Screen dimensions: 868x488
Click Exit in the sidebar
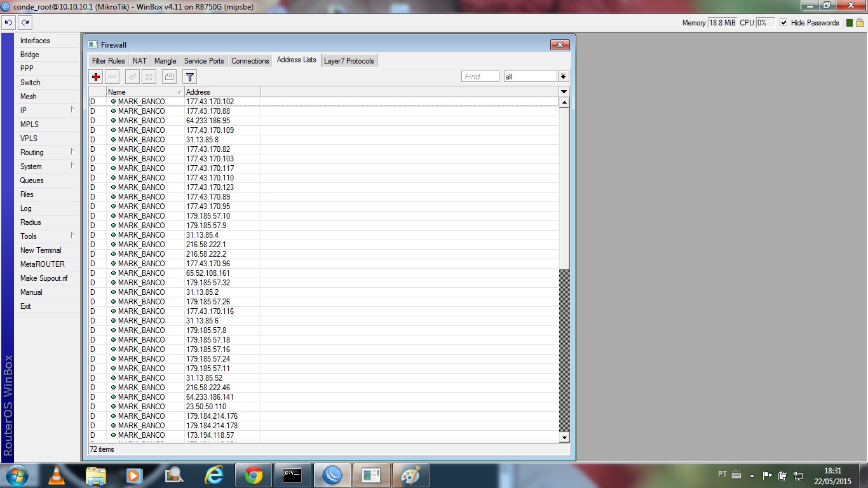47,306
